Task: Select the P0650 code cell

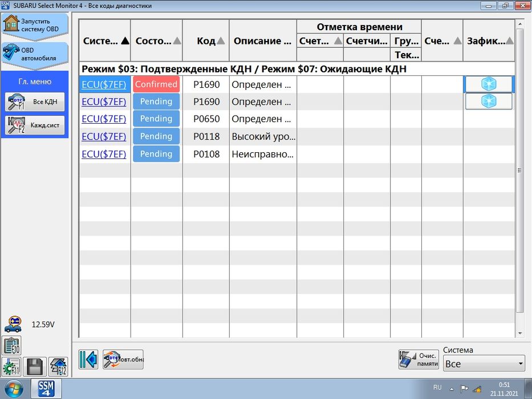Action: (x=206, y=119)
